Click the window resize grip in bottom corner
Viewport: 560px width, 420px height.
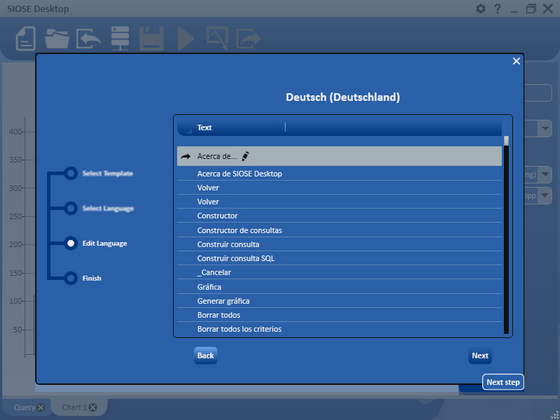point(555,415)
